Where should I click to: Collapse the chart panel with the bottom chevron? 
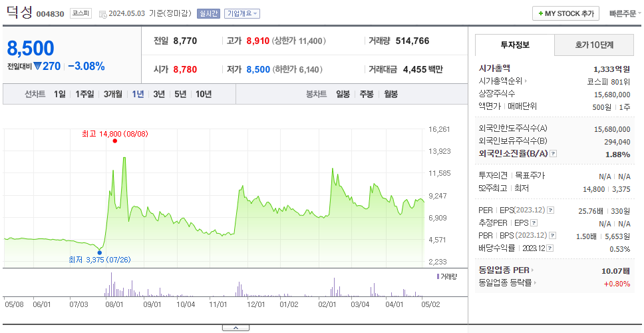pos(236,328)
